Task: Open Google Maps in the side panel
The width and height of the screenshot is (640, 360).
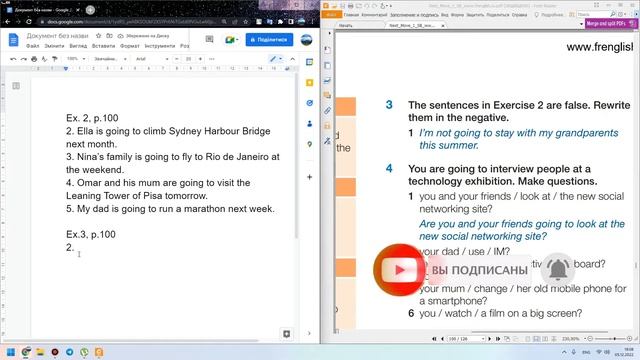Action: (x=309, y=144)
